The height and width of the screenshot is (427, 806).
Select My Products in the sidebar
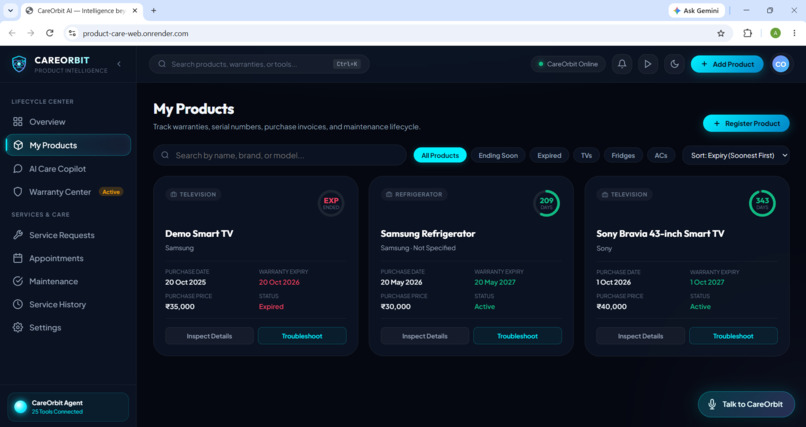click(x=68, y=145)
